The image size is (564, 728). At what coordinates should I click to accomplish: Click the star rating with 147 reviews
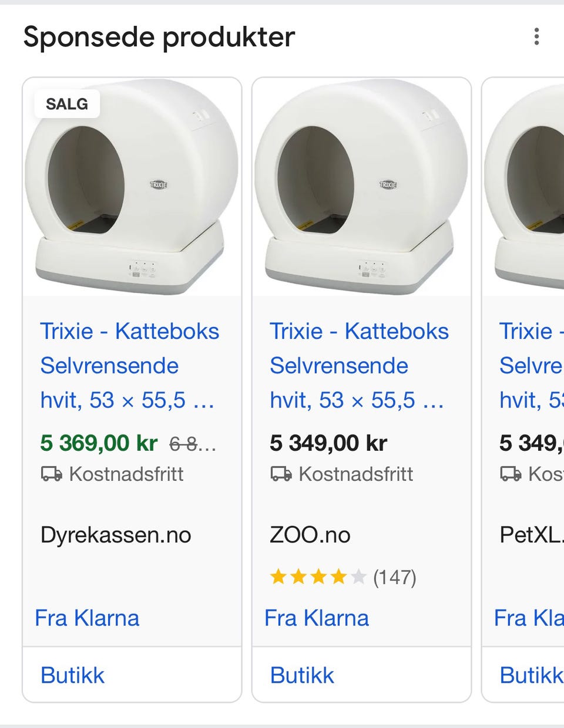click(x=343, y=577)
